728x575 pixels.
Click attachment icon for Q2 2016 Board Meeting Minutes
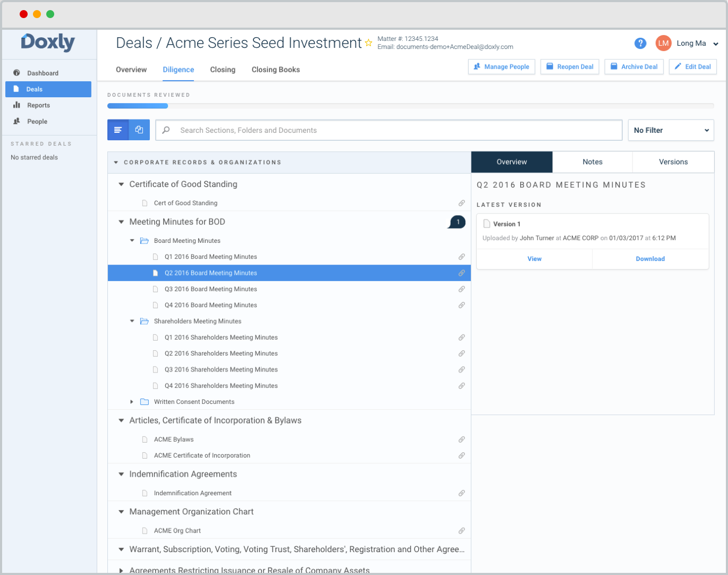[x=462, y=273]
